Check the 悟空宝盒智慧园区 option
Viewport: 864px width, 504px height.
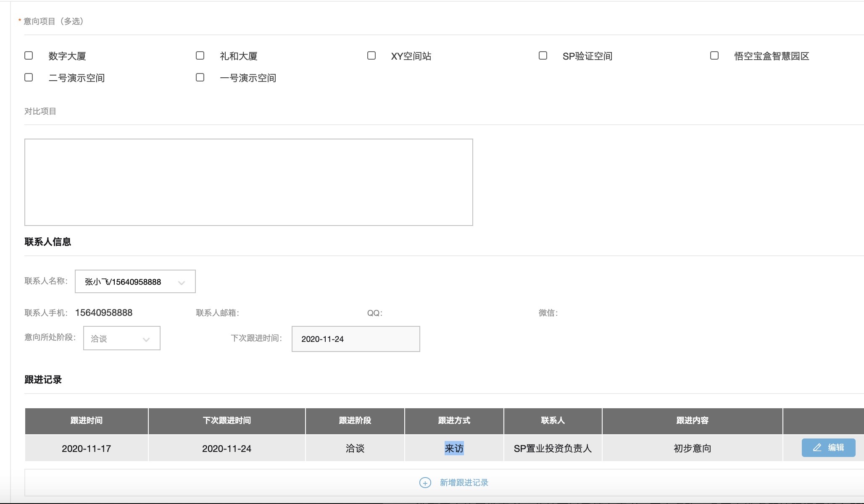714,55
